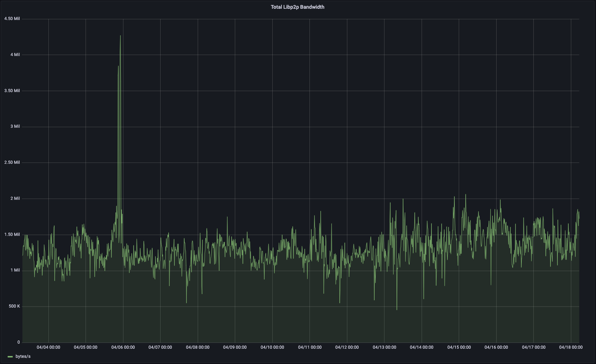Image resolution: width=596 pixels, height=364 pixels.
Task: Click the 2 Mil y-axis label
Action: pos(15,198)
